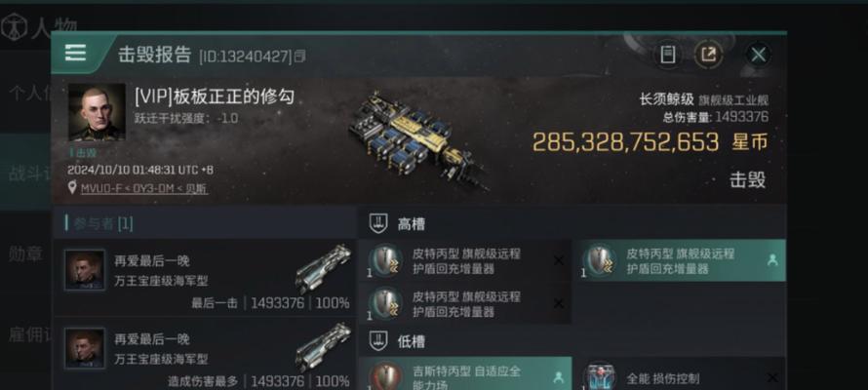Click the 万王宝座级海军型 ship icon for last hit
Screen dimensions: 868x390
point(323,267)
